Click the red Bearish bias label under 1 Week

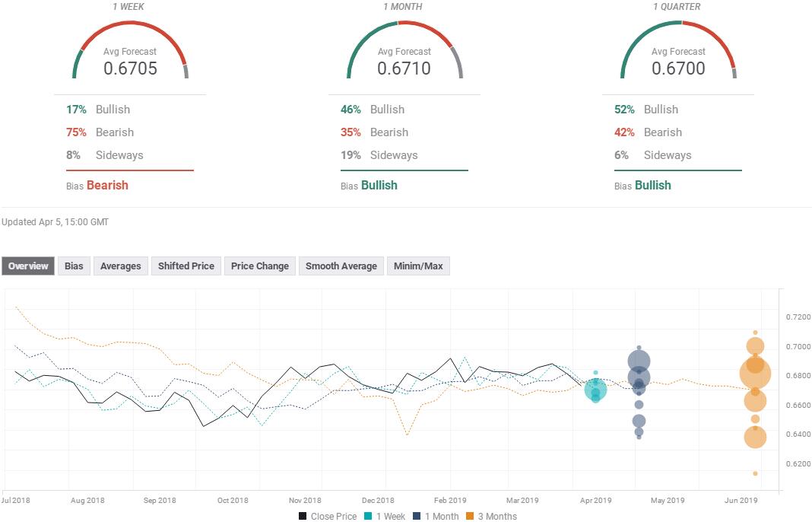click(x=107, y=185)
